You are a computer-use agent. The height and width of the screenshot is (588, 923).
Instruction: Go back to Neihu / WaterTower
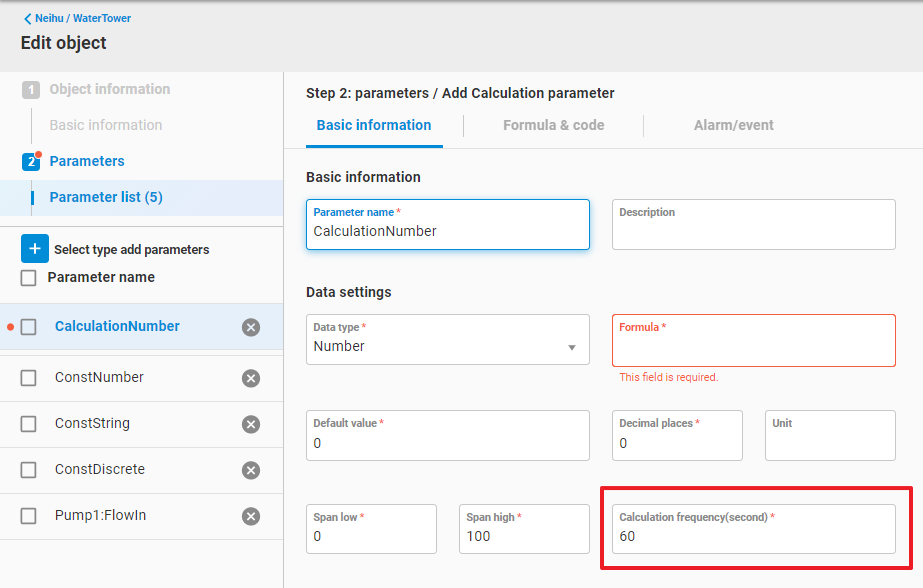point(78,18)
